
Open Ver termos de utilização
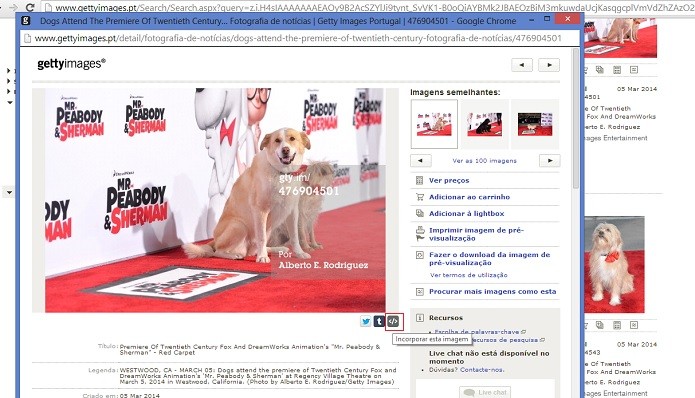pyautogui.click(x=469, y=275)
